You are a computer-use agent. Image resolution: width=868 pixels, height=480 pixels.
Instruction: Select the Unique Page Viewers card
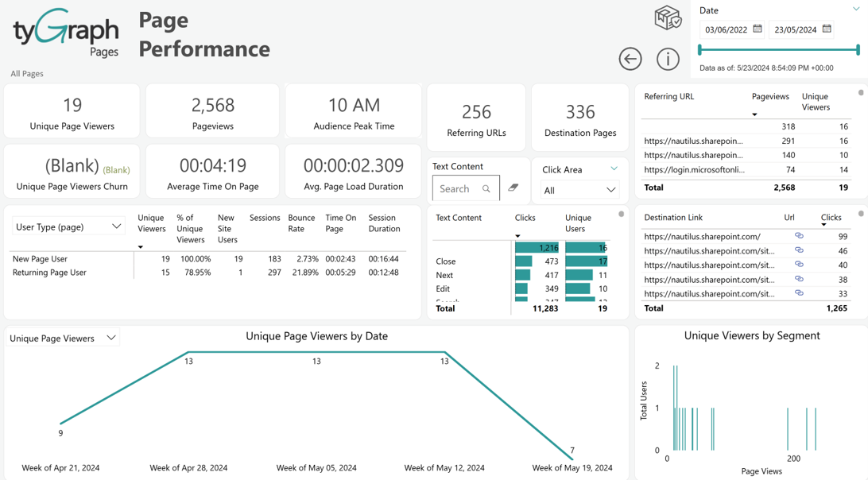(72, 110)
